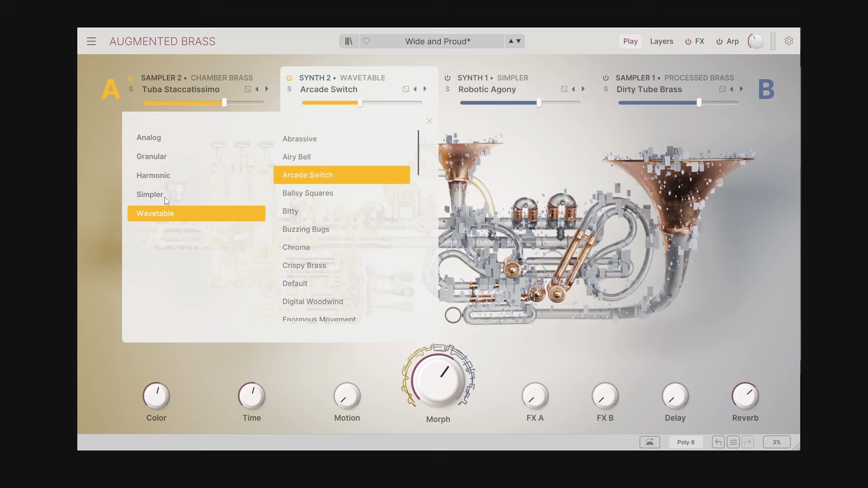This screenshot has width=868, height=488.
Task: Open the settings gear
Action: point(788,41)
